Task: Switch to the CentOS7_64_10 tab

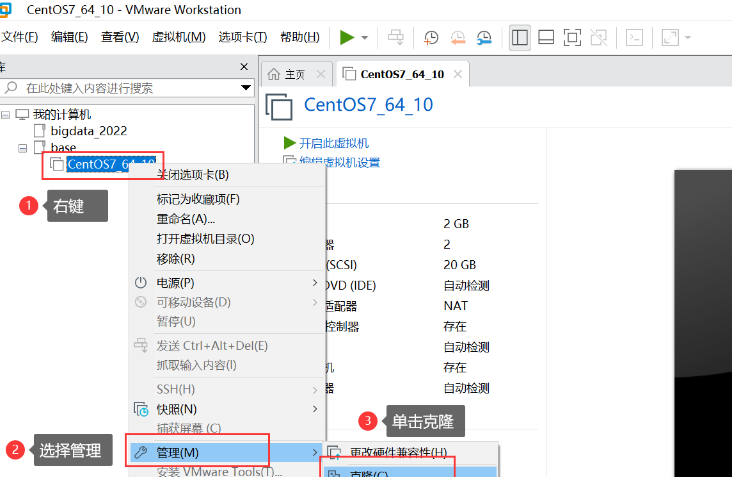Action: tap(402, 74)
